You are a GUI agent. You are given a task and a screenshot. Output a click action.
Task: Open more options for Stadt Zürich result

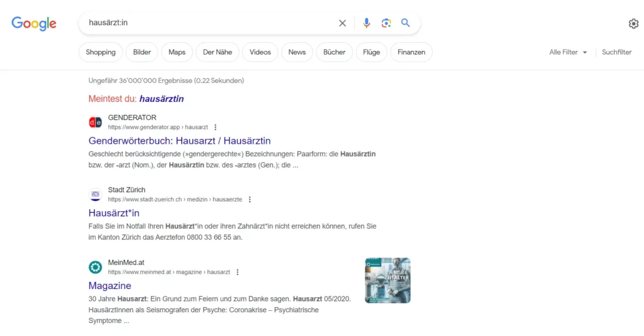[250, 199]
